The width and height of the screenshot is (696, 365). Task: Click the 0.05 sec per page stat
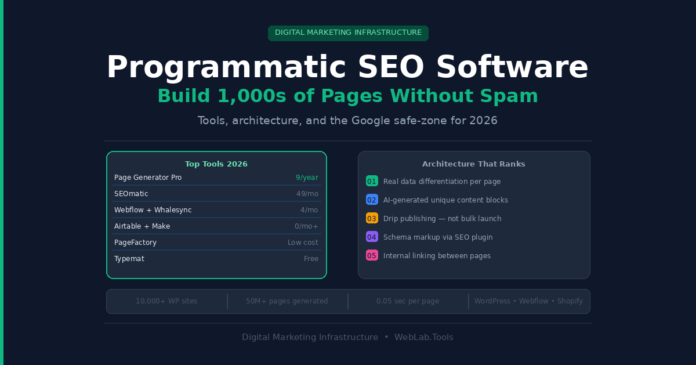(407, 301)
